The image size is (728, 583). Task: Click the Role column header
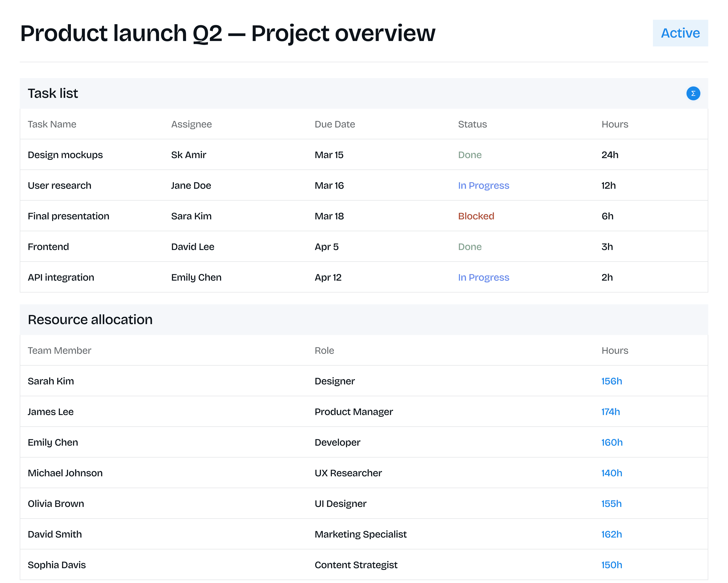[x=324, y=351]
